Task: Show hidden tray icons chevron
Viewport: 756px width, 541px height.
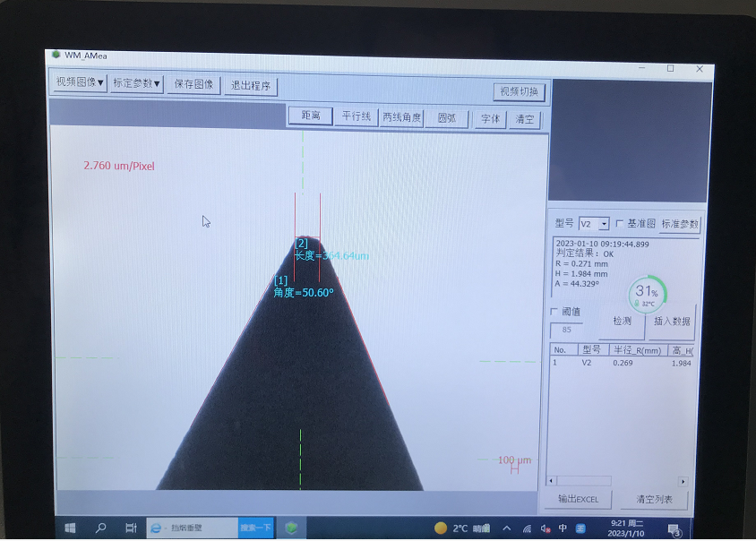Action: (507, 528)
